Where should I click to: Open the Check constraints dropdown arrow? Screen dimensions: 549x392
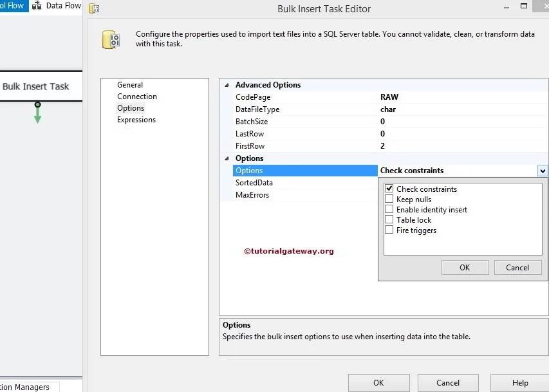544,171
